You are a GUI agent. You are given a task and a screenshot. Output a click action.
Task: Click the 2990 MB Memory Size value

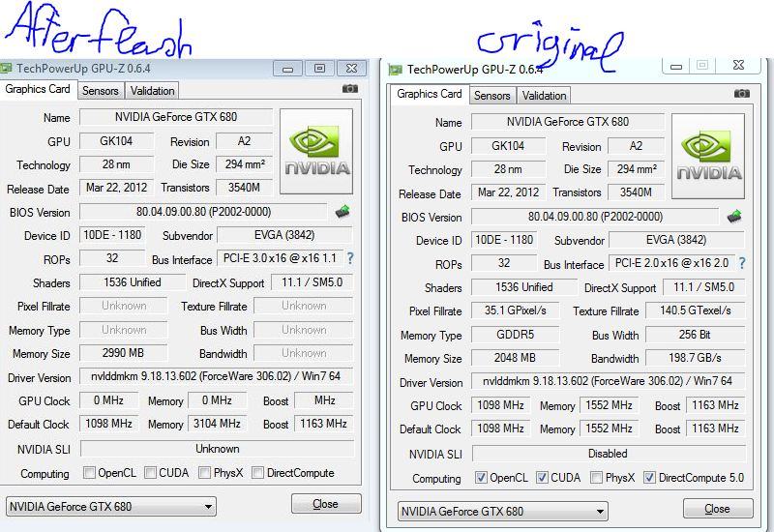123,353
